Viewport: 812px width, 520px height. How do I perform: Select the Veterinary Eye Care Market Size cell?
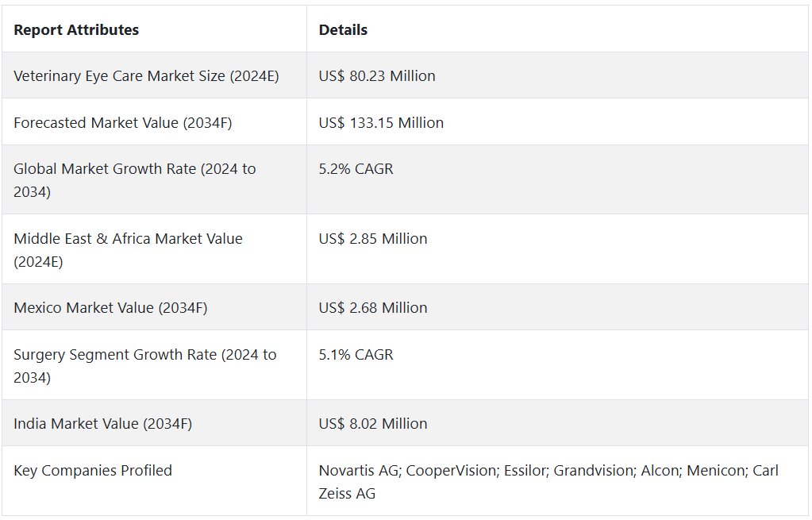click(x=146, y=76)
